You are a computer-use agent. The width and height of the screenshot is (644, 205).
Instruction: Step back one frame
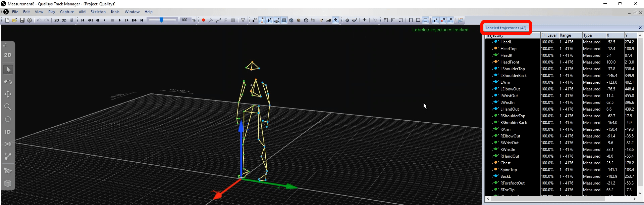coord(98,20)
